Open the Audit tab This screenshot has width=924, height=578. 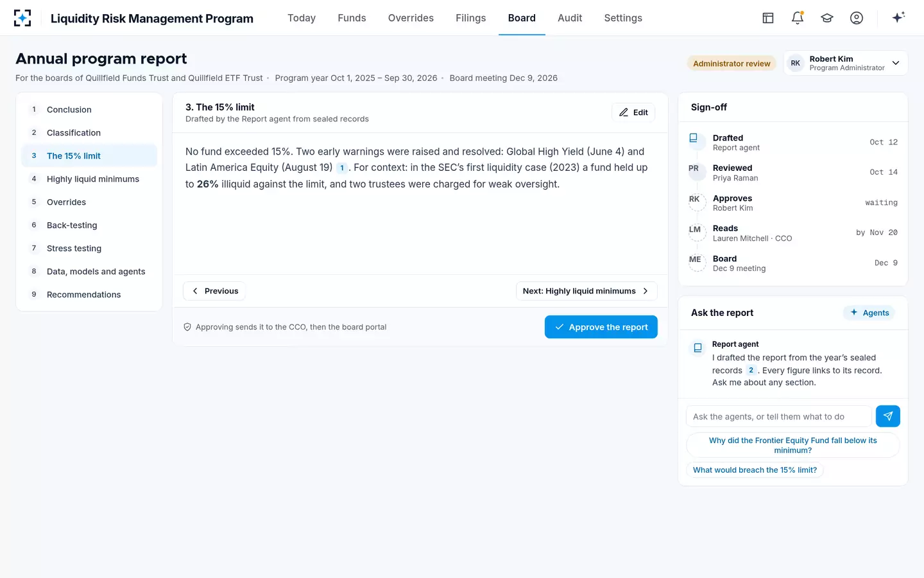click(570, 18)
